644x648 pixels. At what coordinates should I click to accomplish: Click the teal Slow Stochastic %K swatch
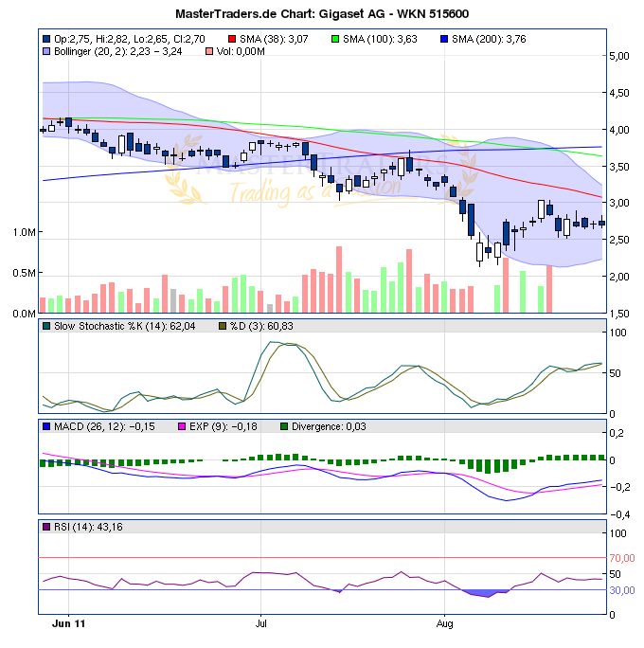pyautogui.click(x=46, y=327)
